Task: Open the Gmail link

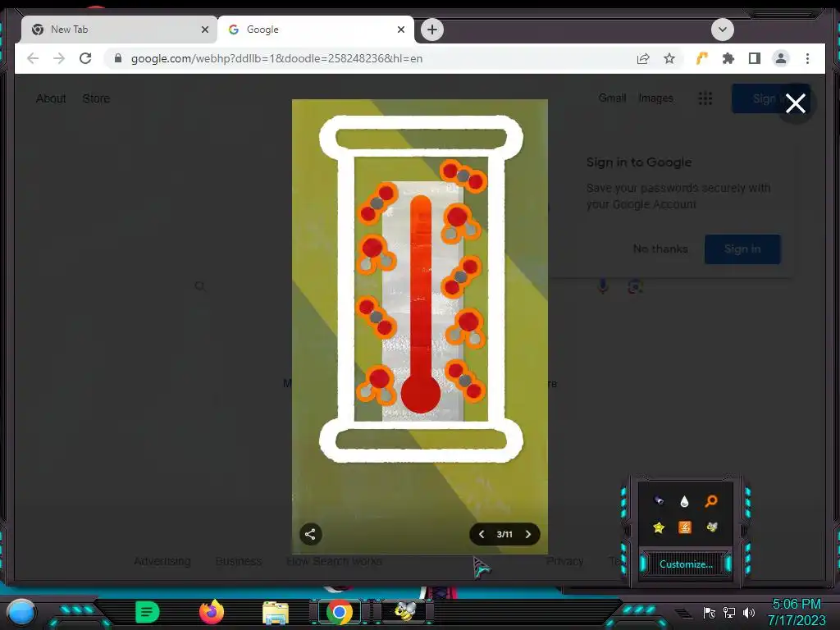Action: [612, 98]
